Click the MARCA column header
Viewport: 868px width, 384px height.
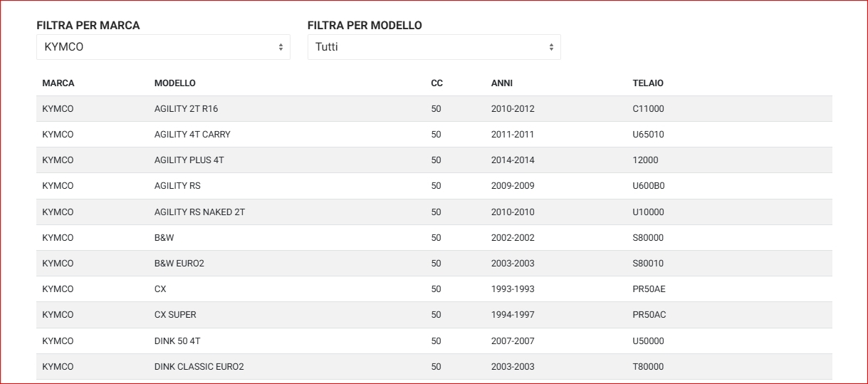click(x=58, y=83)
